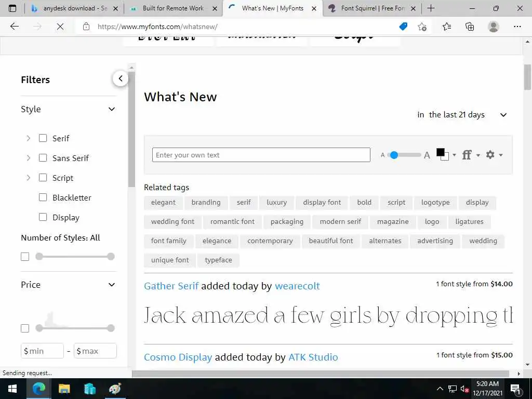Screen dimensions: 532x399
Task: Expand the Sans Serif subcategories
Action: pos(29,158)
